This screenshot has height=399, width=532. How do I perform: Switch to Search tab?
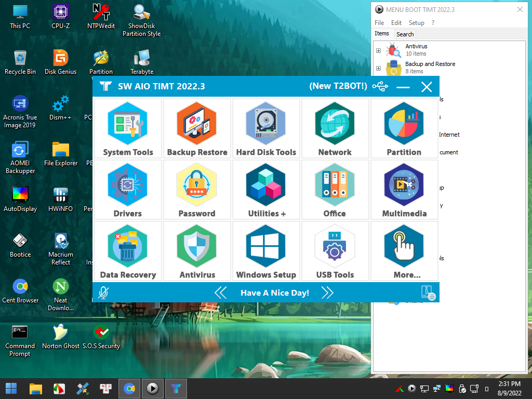pyautogui.click(x=405, y=34)
